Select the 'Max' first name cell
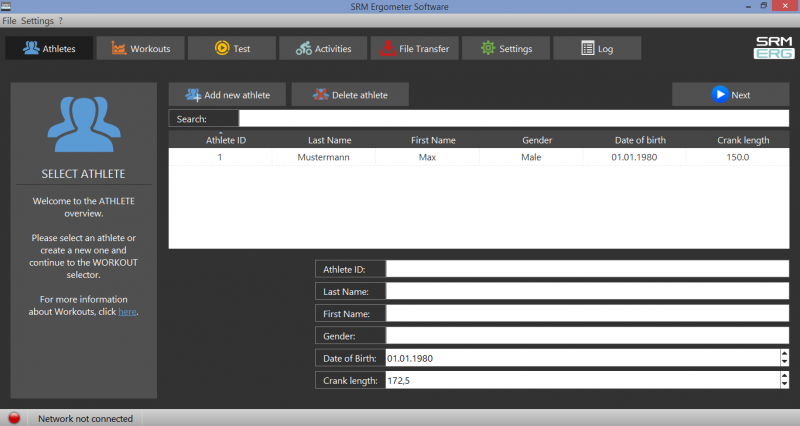The width and height of the screenshot is (800, 426). click(428, 157)
